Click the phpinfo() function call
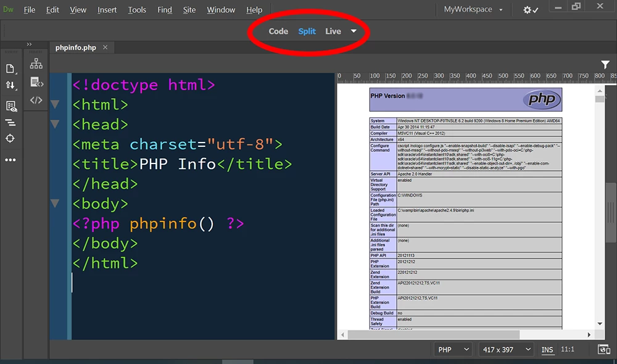 172,223
